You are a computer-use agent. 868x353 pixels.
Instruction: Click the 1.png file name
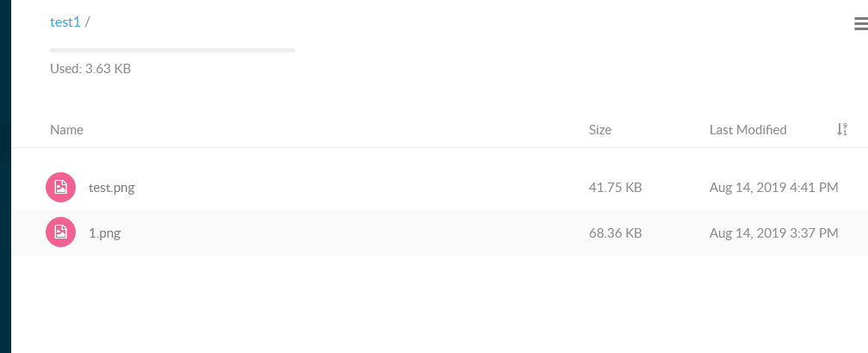click(x=104, y=232)
